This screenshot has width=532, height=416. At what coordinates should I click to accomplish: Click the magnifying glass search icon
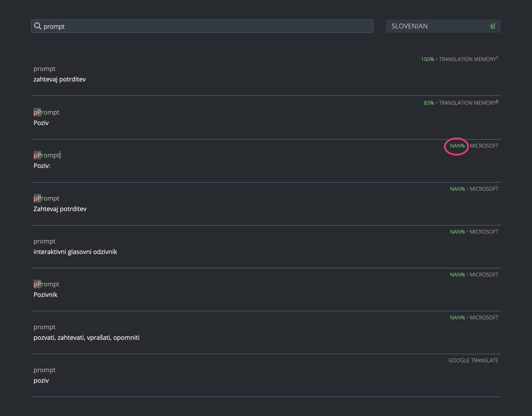click(38, 26)
